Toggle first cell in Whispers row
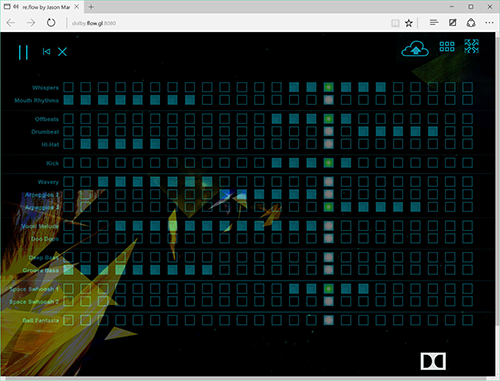This screenshot has width=500, height=381. click(68, 87)
